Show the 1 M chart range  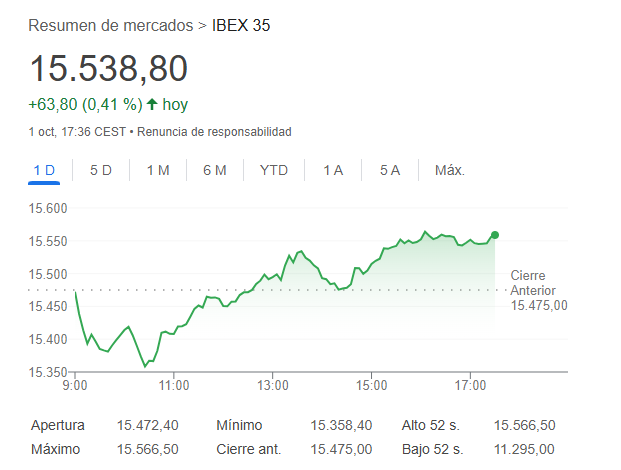pyautogui.click(x=158, y=170)
